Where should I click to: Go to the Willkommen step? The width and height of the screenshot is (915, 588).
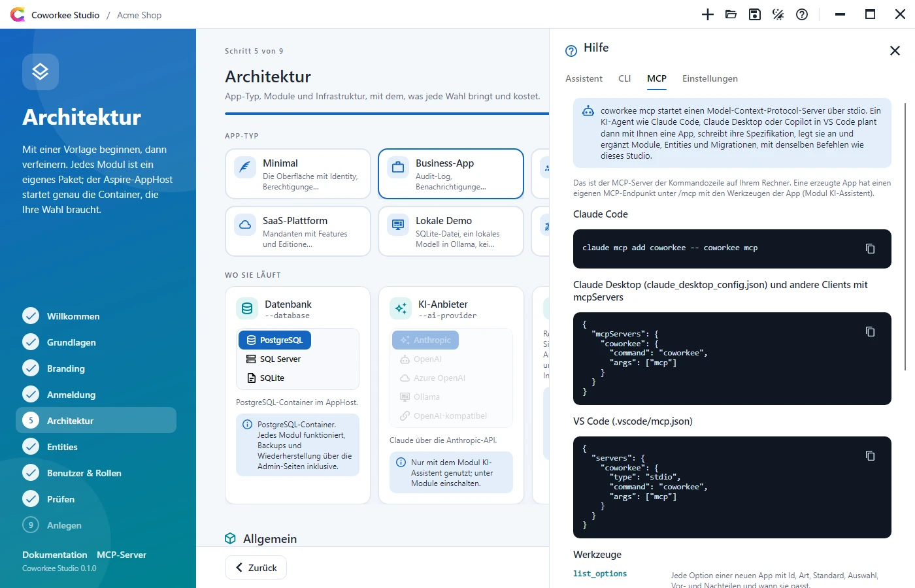point(96,316)
